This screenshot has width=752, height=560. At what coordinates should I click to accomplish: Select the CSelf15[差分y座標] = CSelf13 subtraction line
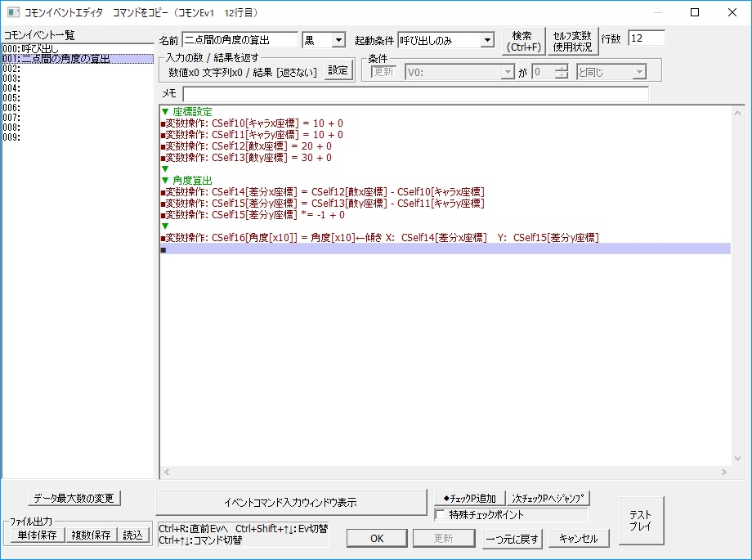445,204
